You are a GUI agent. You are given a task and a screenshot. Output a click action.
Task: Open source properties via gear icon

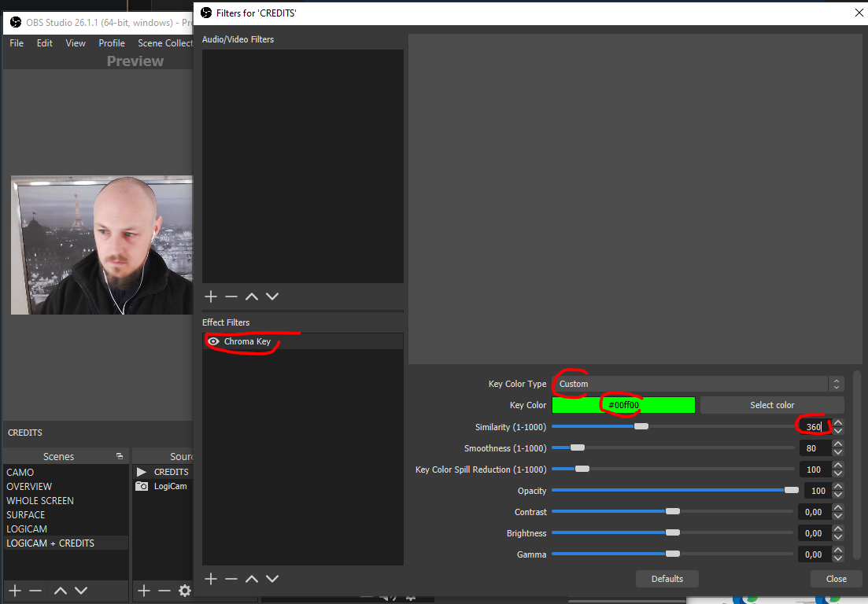pos(184,591)
